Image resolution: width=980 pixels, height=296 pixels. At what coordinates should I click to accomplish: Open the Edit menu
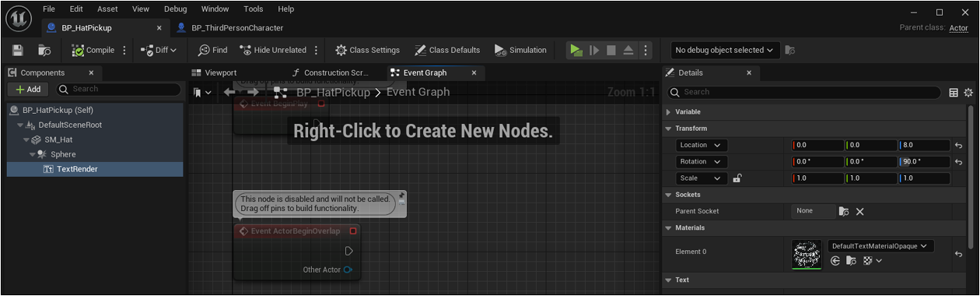76,9
